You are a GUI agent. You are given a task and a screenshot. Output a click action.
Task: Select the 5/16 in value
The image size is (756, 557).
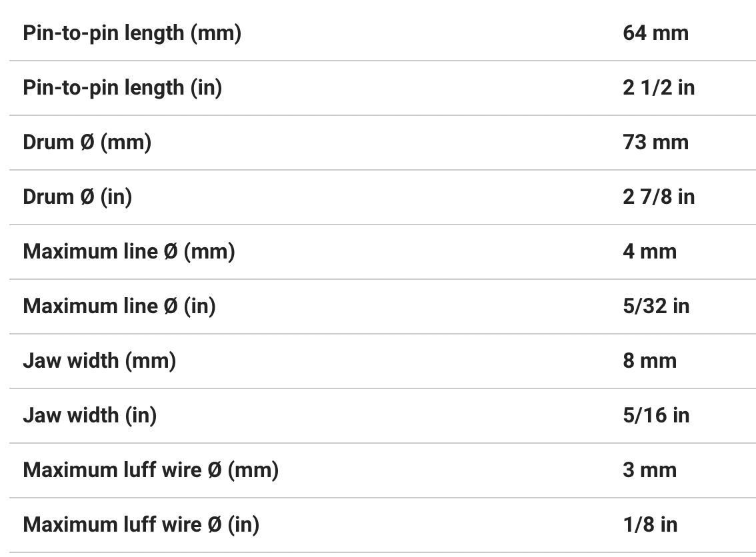656,415
